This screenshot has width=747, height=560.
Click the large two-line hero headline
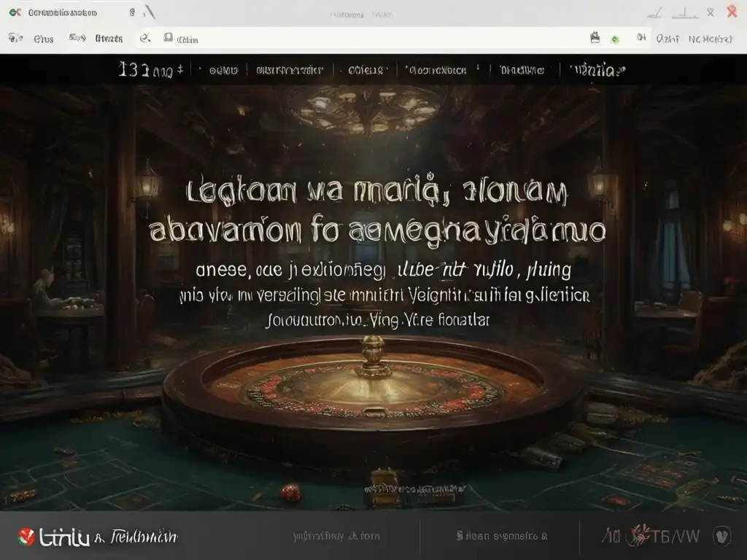[x=377, y=211]
